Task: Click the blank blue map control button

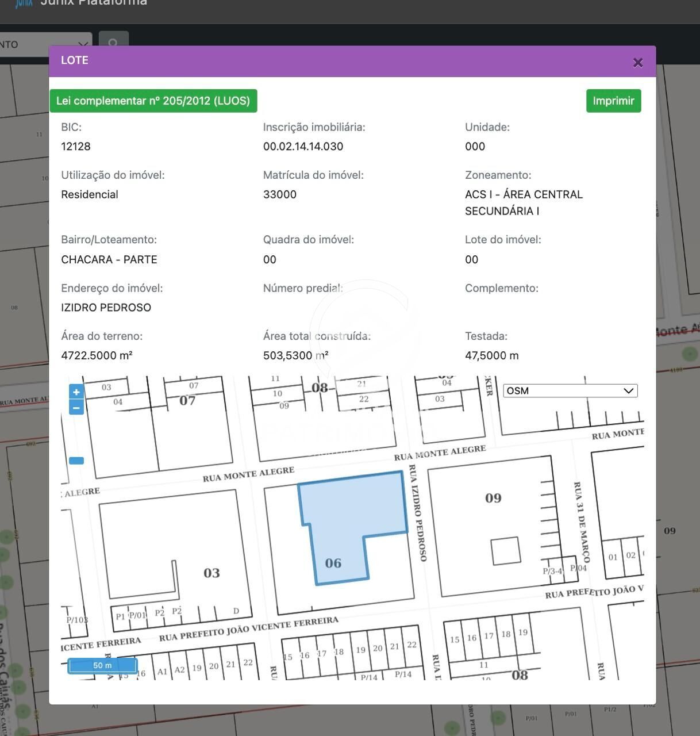Action: click(76, 461)
